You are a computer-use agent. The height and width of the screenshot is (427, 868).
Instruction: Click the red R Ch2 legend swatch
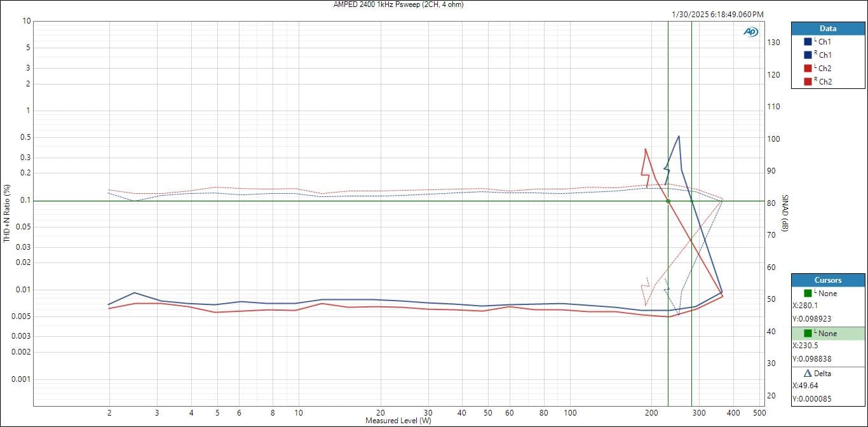pos(808,81)
